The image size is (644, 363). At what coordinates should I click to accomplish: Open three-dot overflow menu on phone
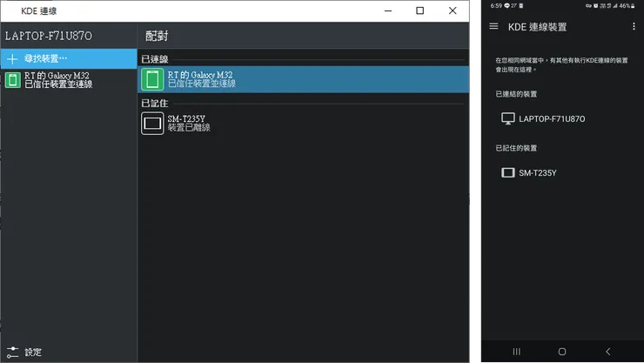click(x=634, y=26)
